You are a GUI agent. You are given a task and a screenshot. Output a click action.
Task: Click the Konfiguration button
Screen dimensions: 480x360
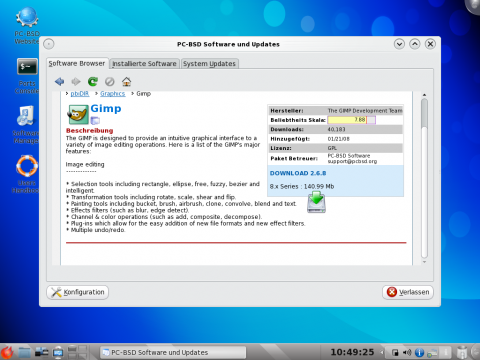tap(78, 292)
